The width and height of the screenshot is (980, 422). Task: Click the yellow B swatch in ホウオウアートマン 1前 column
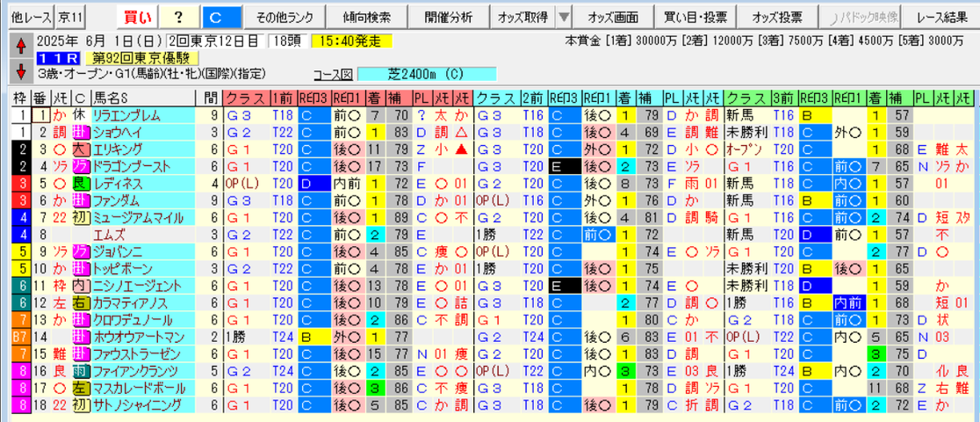point(314,338)
